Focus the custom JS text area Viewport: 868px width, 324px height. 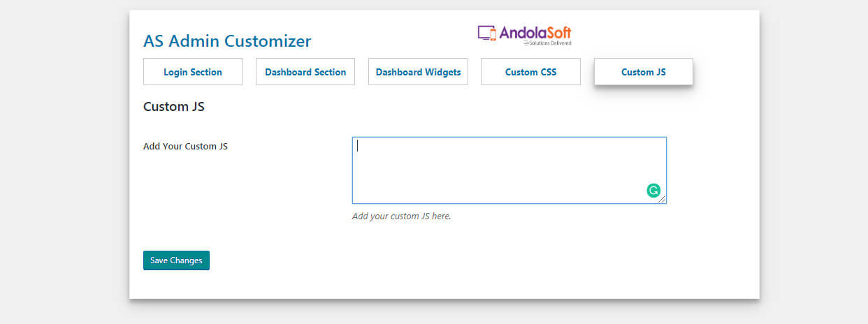[509, 170]
